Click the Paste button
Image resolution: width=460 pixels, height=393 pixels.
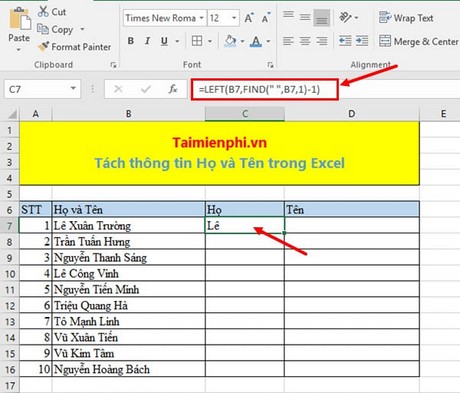pos(19,29)
